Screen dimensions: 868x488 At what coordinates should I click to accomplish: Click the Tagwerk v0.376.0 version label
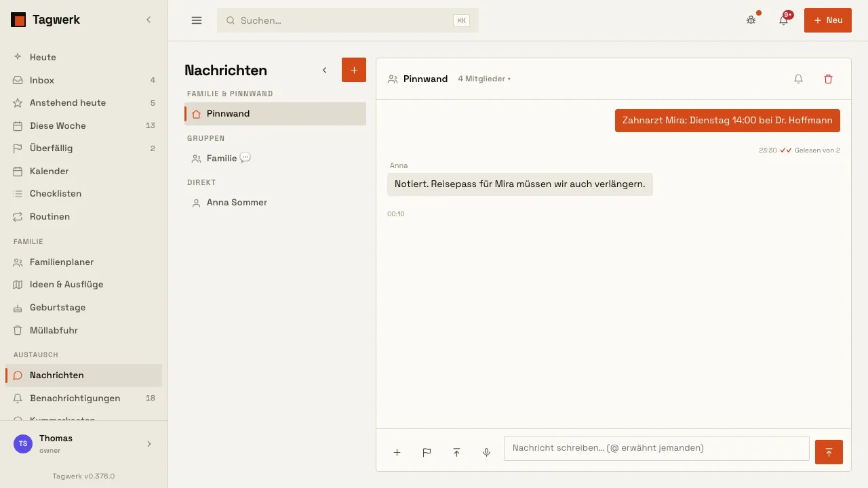[84, 476]
